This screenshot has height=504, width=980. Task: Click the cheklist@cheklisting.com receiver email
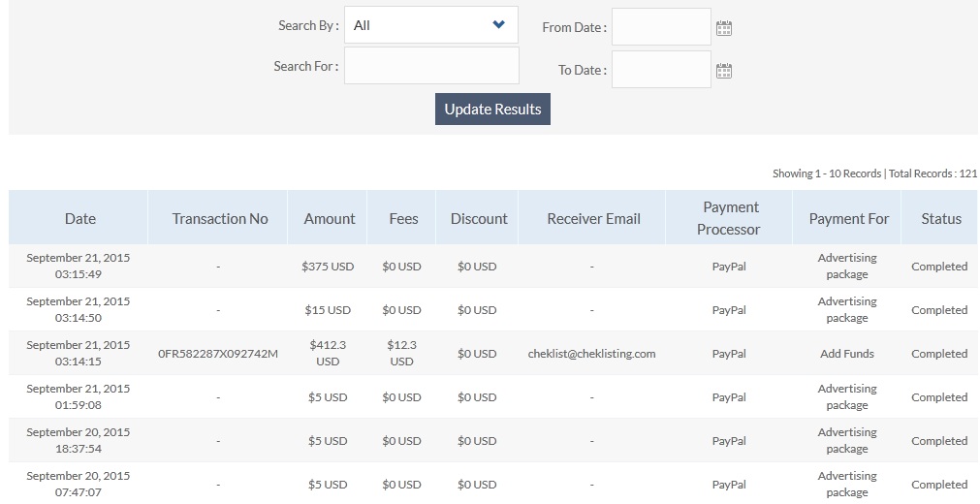click(x=591, y=354)
